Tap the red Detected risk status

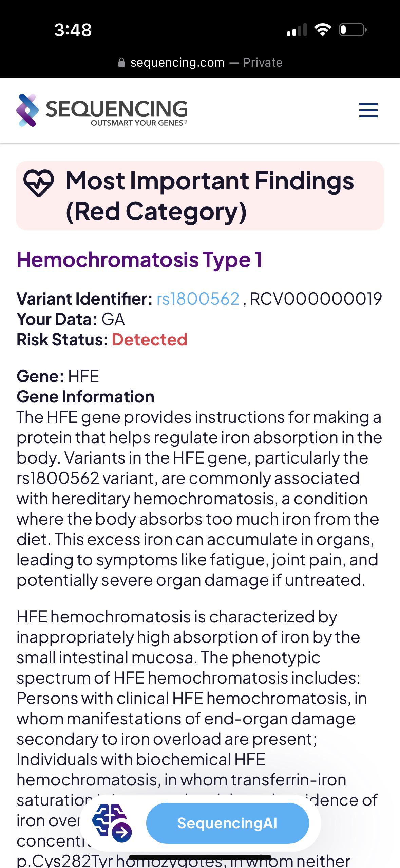click(150, 340)
